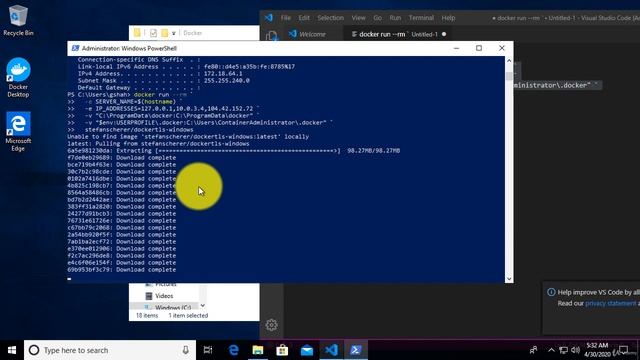Open the Action Center notification icon

(x=624, y=350)
